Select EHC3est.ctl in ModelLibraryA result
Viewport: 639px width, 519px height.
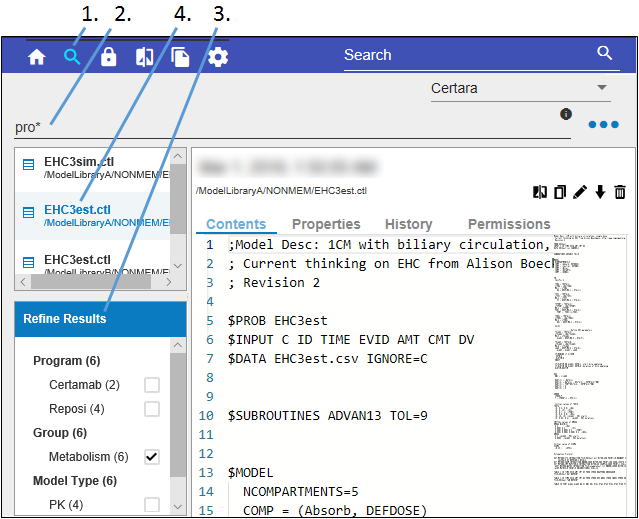[x=93, y=216]
